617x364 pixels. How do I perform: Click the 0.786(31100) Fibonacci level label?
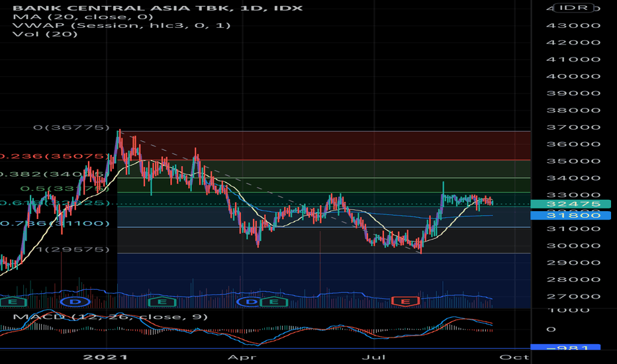[55, 224]
